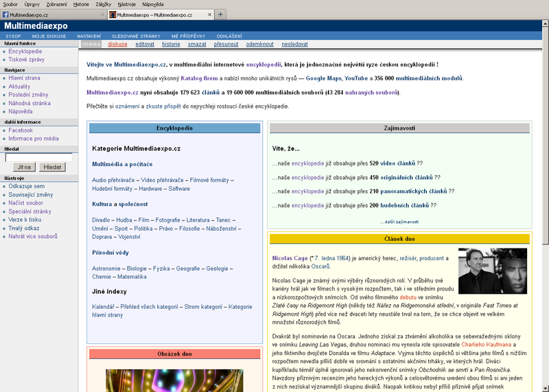This screenshot has height=392, width=549.
Task: Select the editovat page tab
Action: coord(145,44)
